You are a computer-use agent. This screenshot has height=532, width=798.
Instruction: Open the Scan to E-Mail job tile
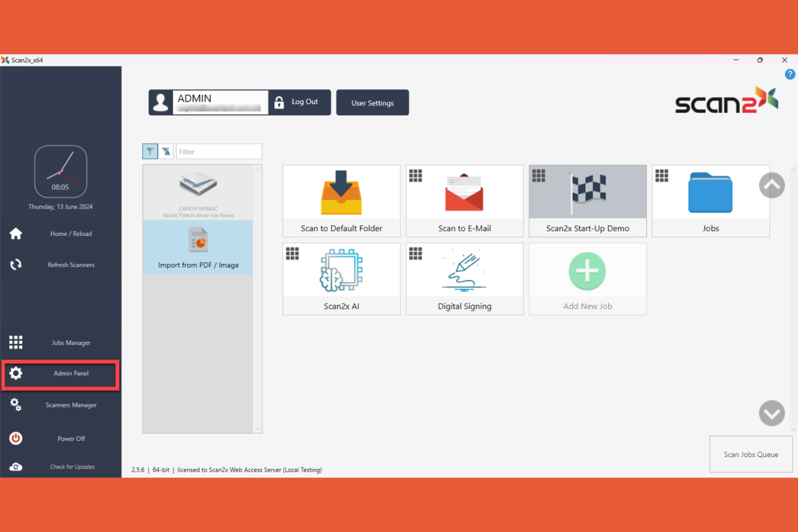click(464, 201)
